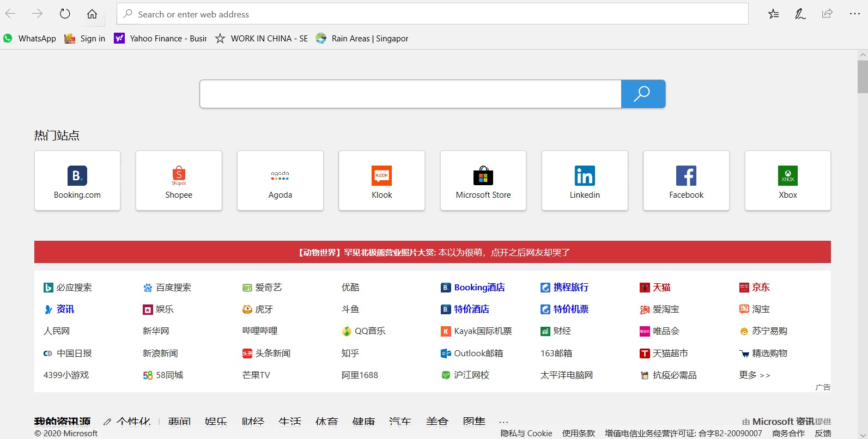Open the Agoda tile
Screen dimensions: 868x439
pyautogui.click(x=280, y=180)
